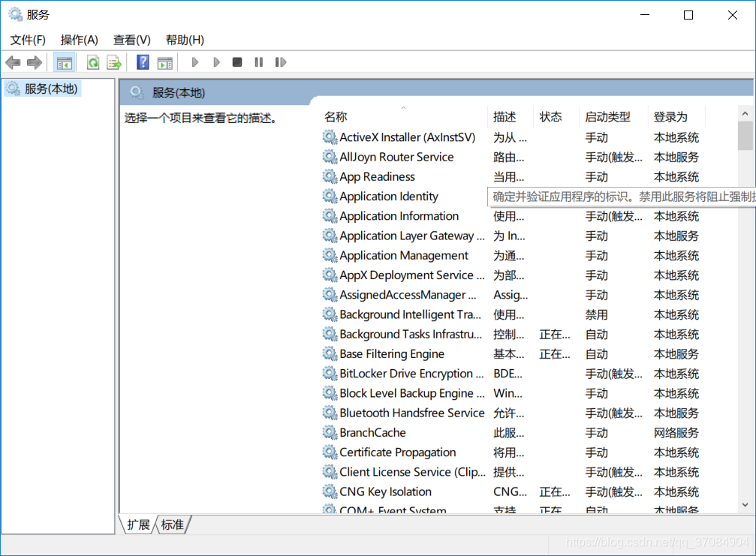Maximize the 服务 window
Screen dimensions: 756x556
pos(688,15)
